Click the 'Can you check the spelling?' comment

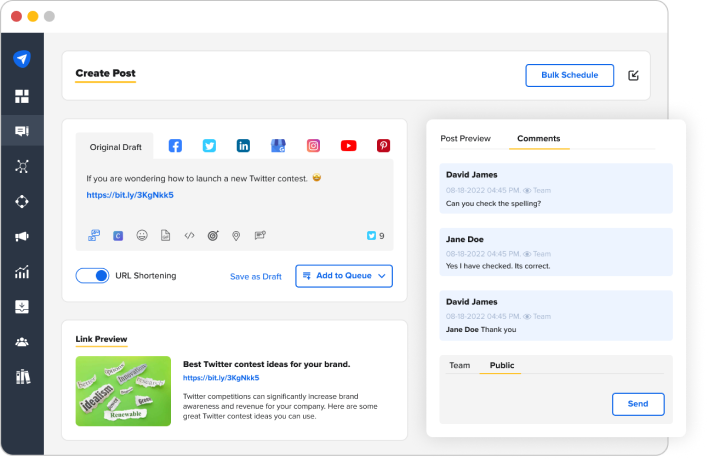tap(556, 189)
